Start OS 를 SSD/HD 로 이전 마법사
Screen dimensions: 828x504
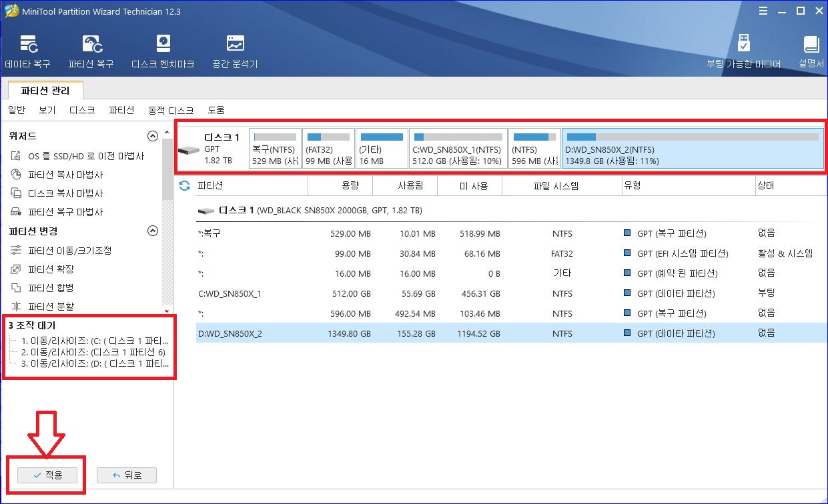coord(77,156)
